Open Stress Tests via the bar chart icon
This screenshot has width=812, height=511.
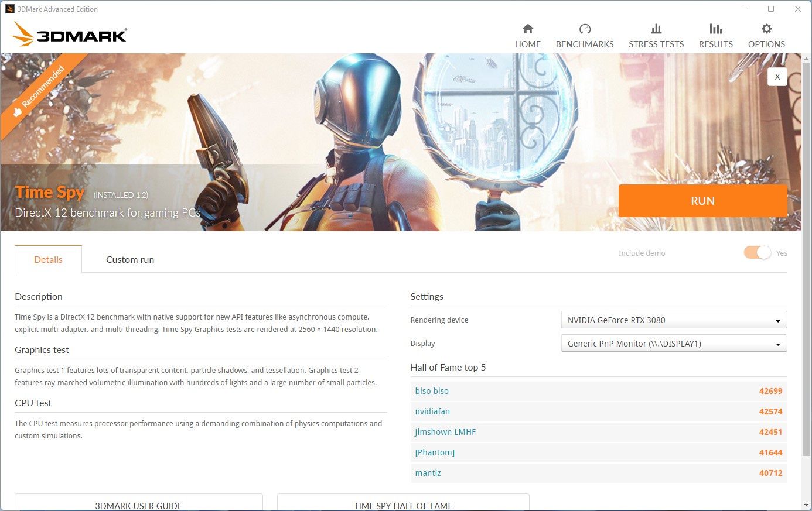[x=656, y=29]
